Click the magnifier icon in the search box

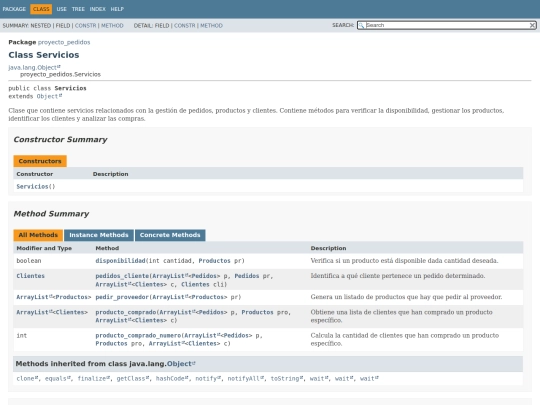361,25
